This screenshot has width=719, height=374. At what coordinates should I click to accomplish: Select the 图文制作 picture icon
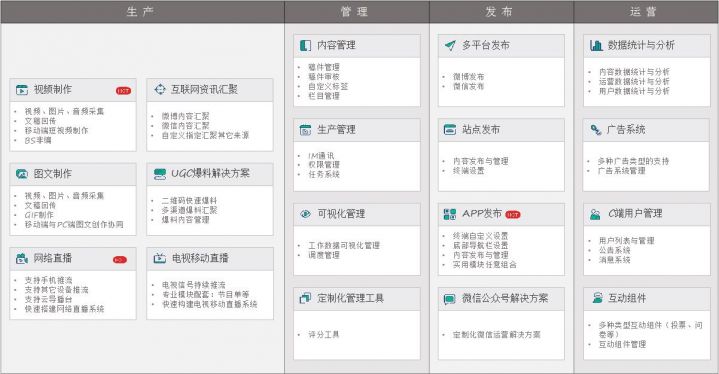tap(22, 174)
